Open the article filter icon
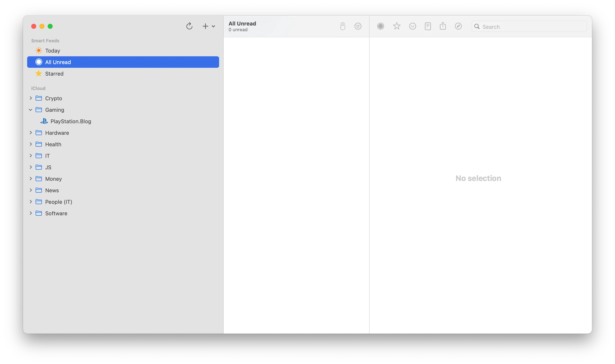This screenshot has width=615, height=364. 358,26
